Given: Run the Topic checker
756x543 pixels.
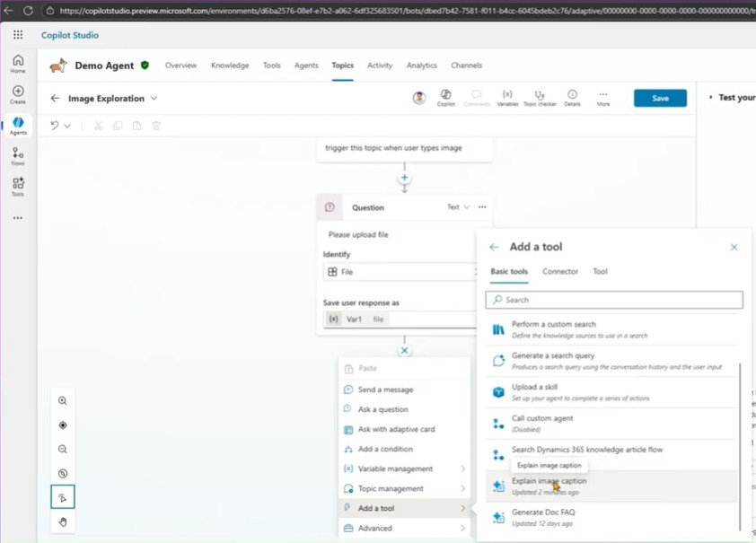Looking at the screenshot, I should click(540, 97).
